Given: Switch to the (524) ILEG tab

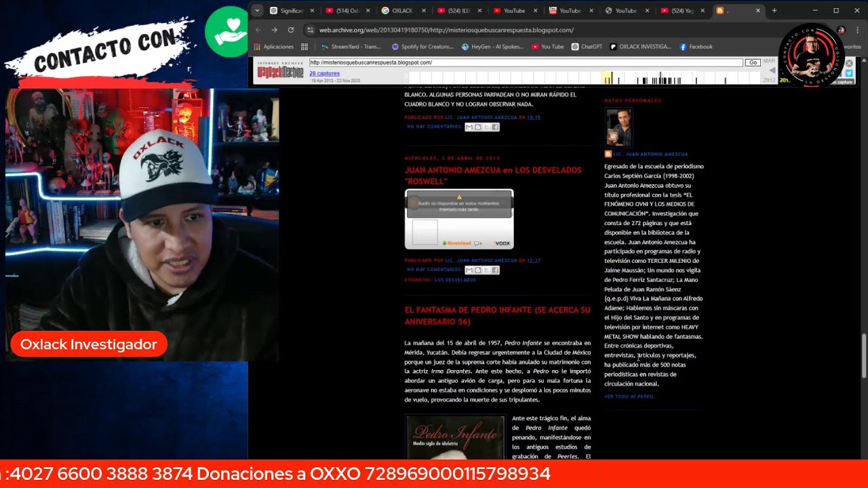Looking at the screenshot, I should point(459,11).
